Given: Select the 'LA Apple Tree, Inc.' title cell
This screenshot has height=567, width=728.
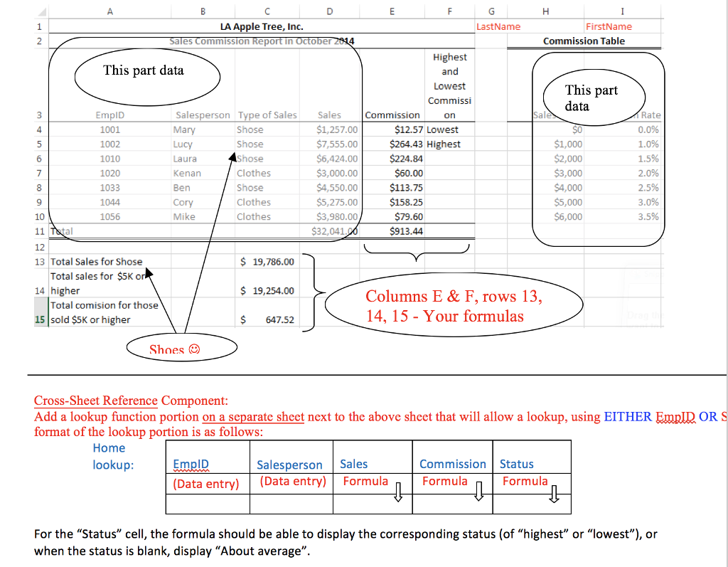Looking at the screenshot, I should click(x=263, y=26).
